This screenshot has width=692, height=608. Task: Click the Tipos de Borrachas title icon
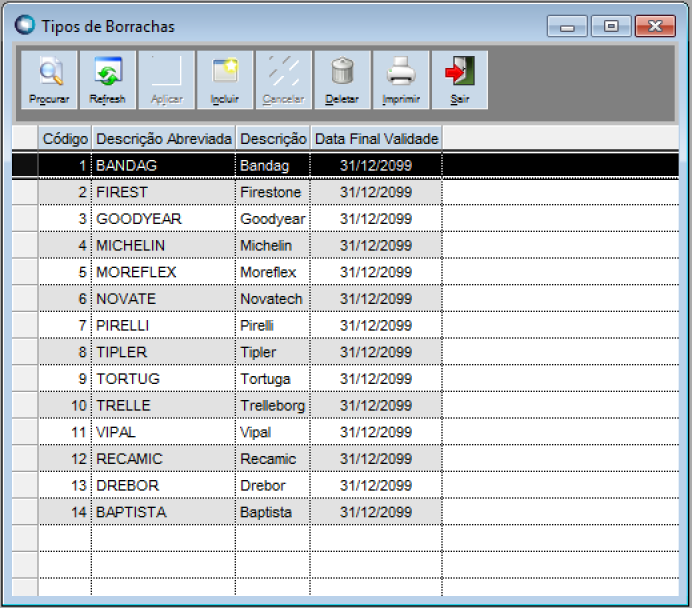click(24, 25)
